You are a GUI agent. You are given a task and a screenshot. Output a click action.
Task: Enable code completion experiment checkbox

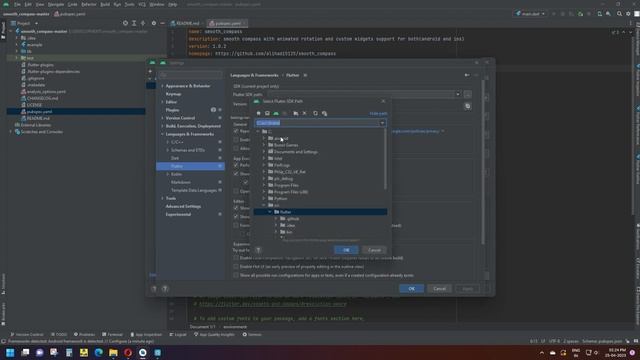pyautogui.click(x=236, y=258)
